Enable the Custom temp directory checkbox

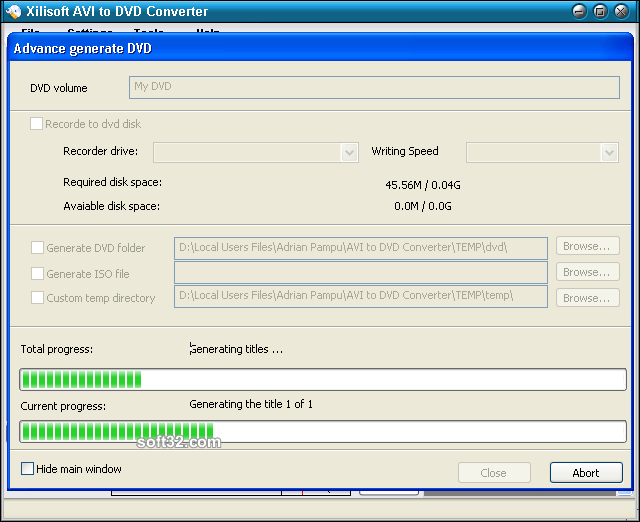[x=38, y=298]
